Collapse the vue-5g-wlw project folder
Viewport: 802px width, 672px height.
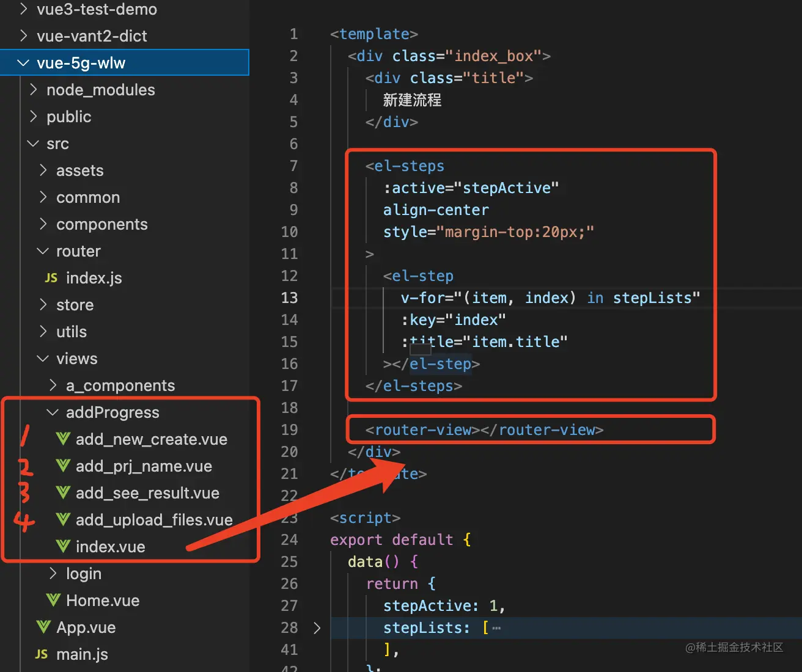(23, 63)
